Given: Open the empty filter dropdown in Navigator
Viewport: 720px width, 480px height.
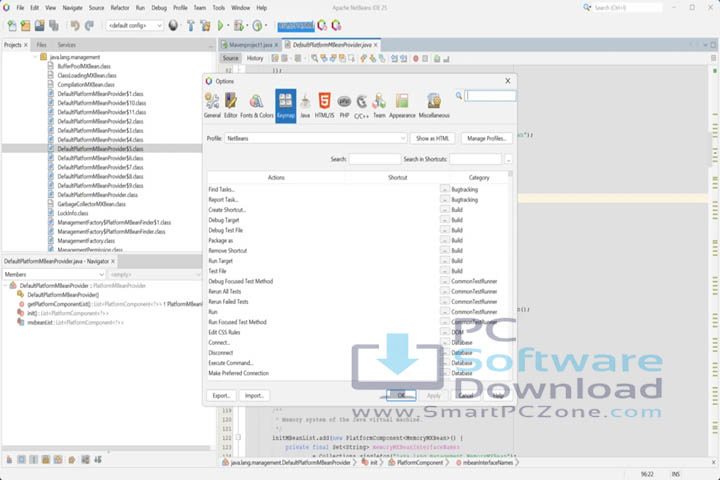Looking at the screenshot, I should click(154, 274).
